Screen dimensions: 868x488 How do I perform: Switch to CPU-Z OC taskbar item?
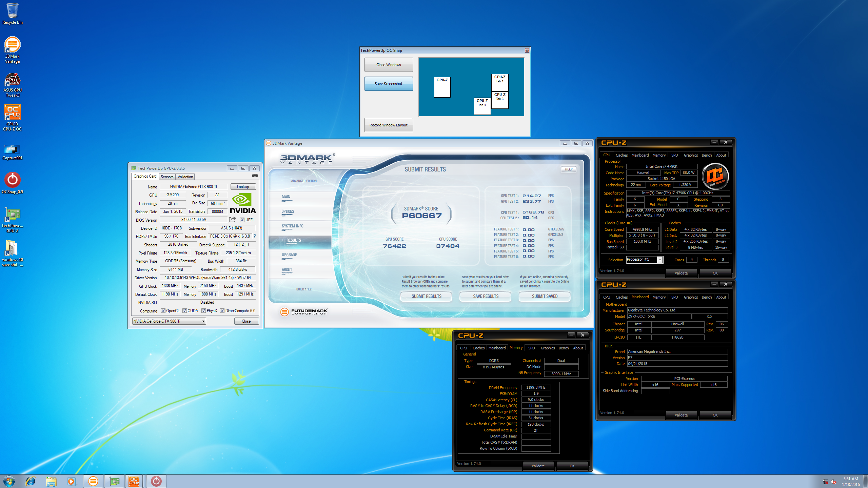tap(135, 481)
